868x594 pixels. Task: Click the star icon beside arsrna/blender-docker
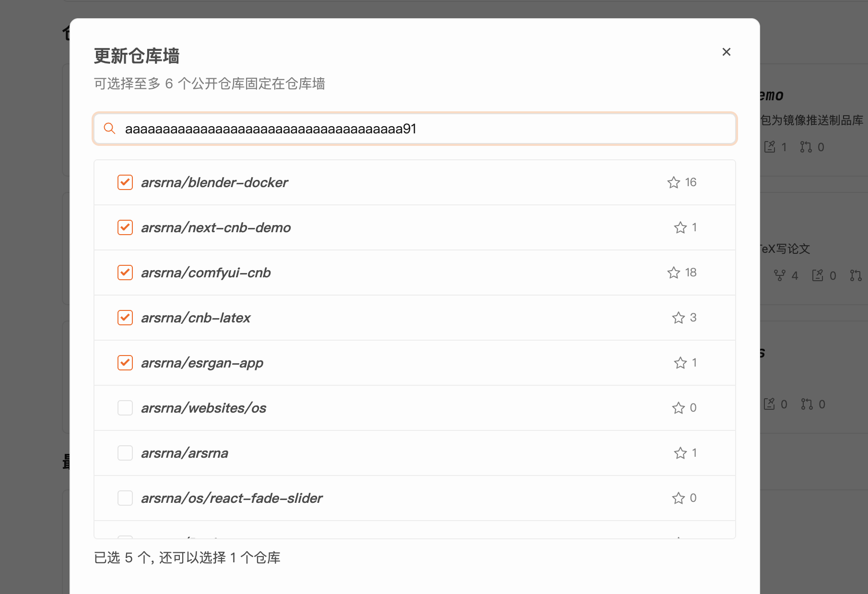(x=673, y=182)
